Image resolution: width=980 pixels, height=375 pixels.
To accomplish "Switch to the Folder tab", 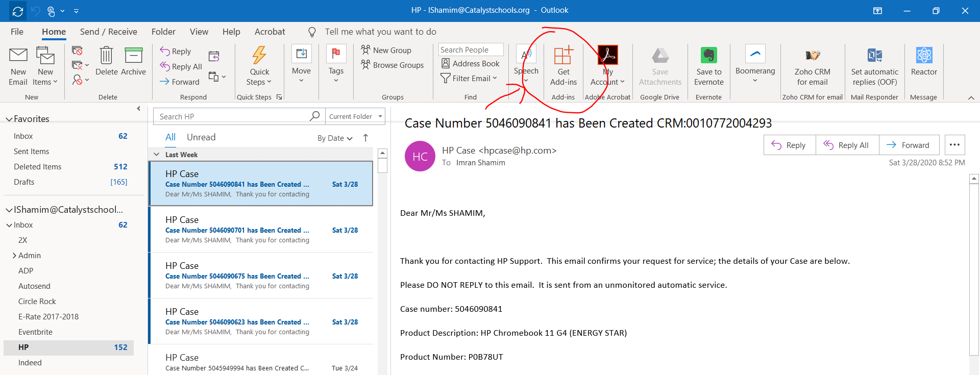I will pos(163,32).
